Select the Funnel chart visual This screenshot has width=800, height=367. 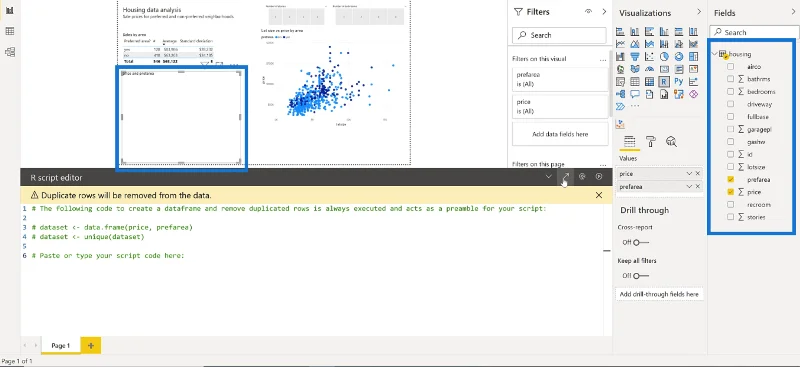(x=635, y=57)
